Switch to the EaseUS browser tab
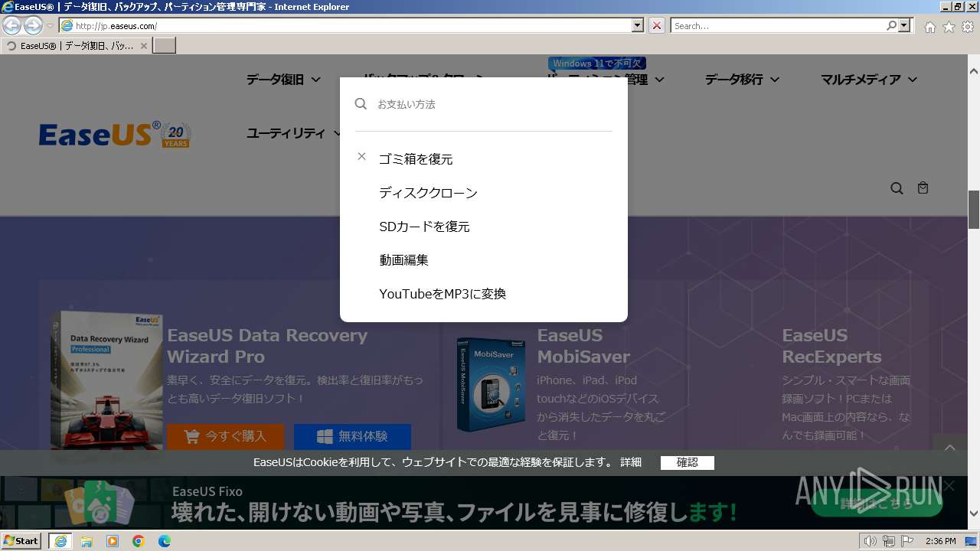Viewport: 980px width, 551px height. (x=77, y=46)
